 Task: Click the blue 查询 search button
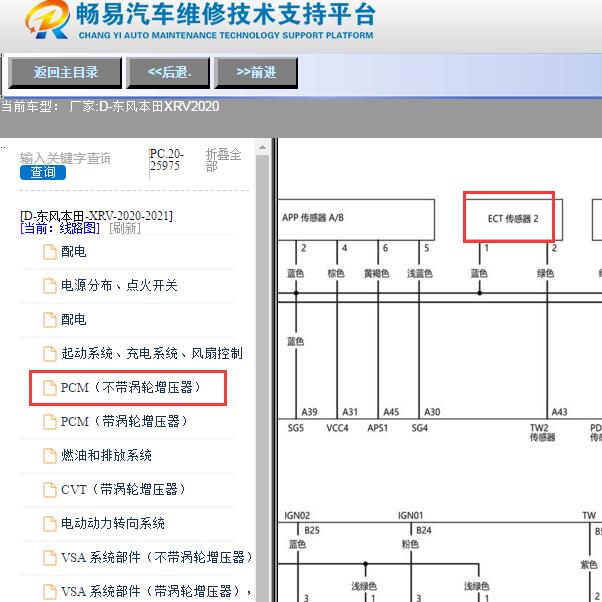point(43,172)
